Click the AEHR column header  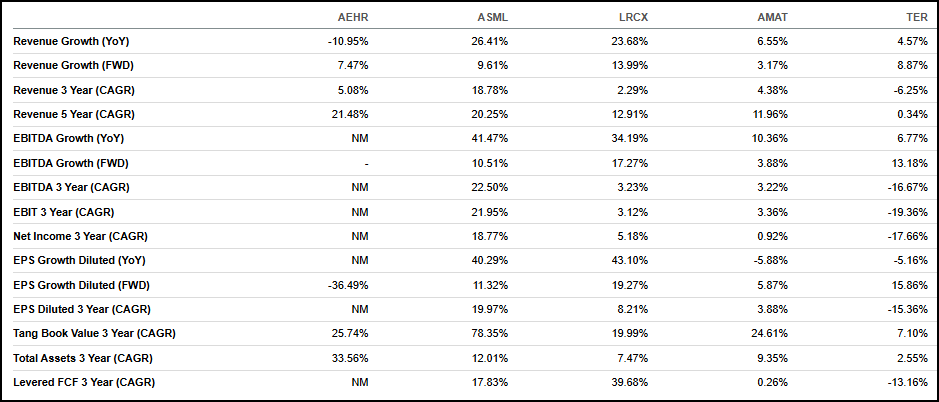pos(353,17)
